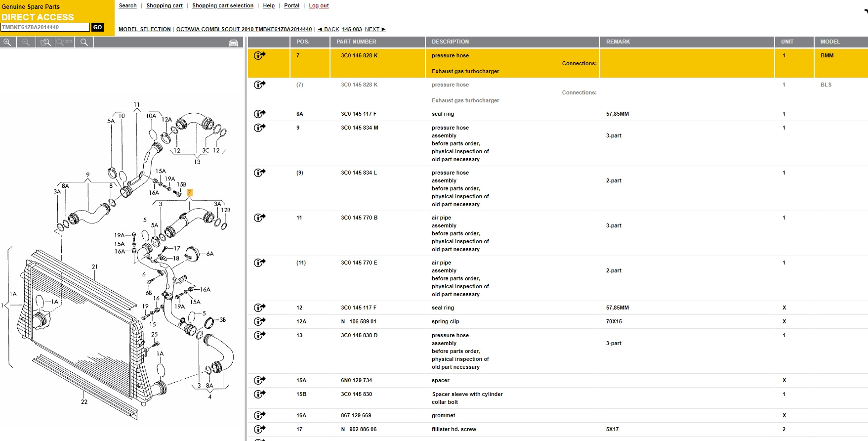Viewport: 868px width, 441px height.
Task: Click the car vehicle icon in diagram toolbar
Action: 234,43
